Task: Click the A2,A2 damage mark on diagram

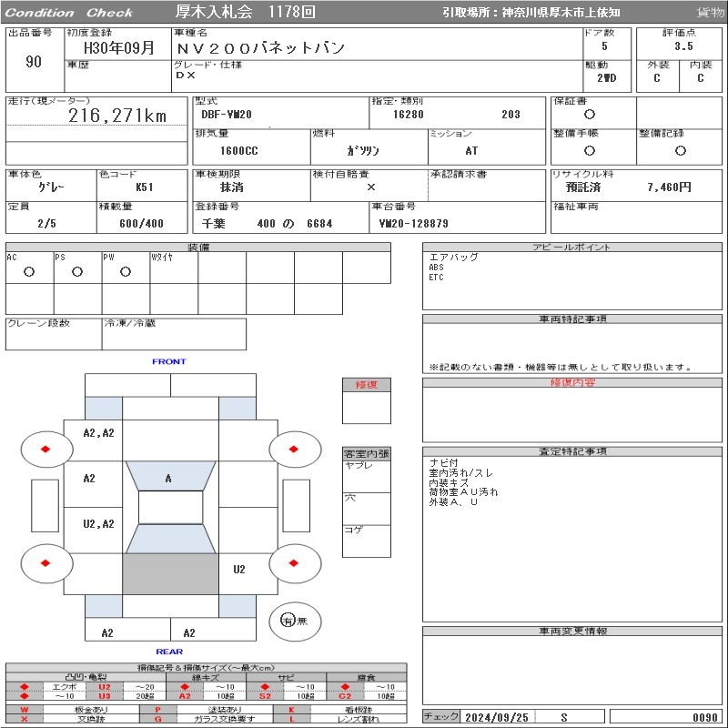Action: coord(98,433)
